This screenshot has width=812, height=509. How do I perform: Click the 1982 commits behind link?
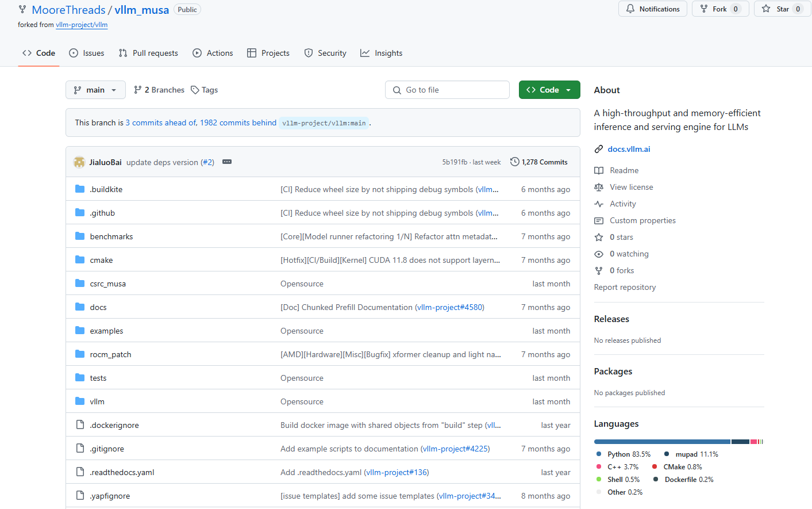(238, 123)
